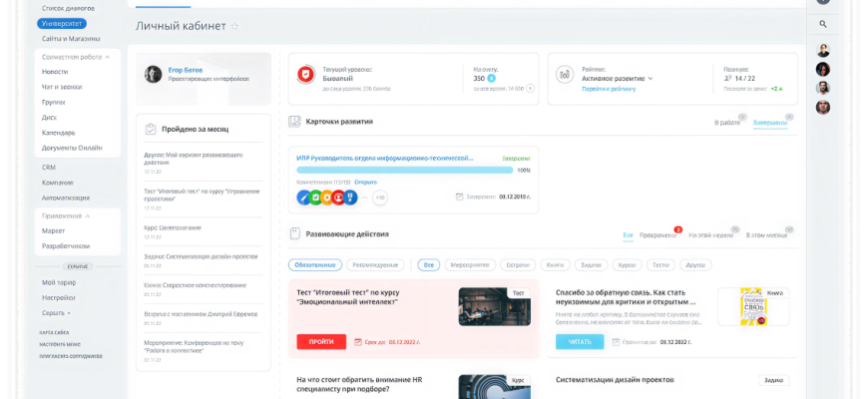Click the rating chart icon beside Рейтинг
The image size is (868, 399).
tap(566, 75)
